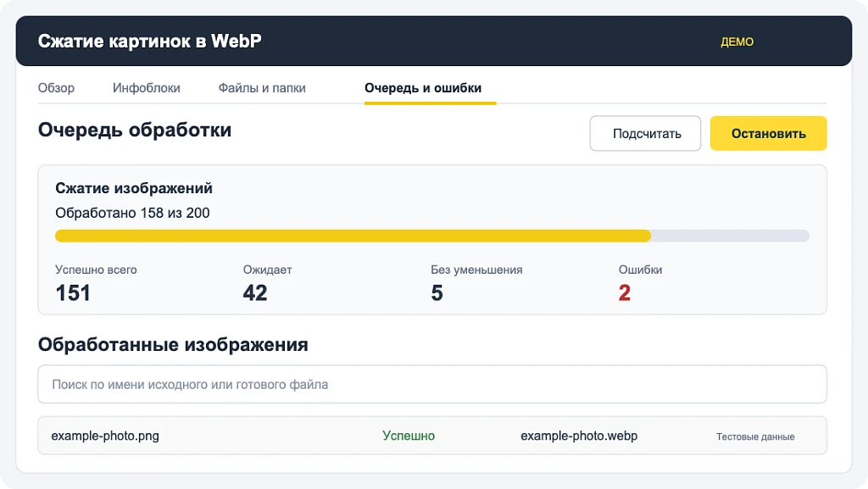The image size is (868, 489).
Task: Select the Очередь и ошибки tab
Action: tap(423, 88)
